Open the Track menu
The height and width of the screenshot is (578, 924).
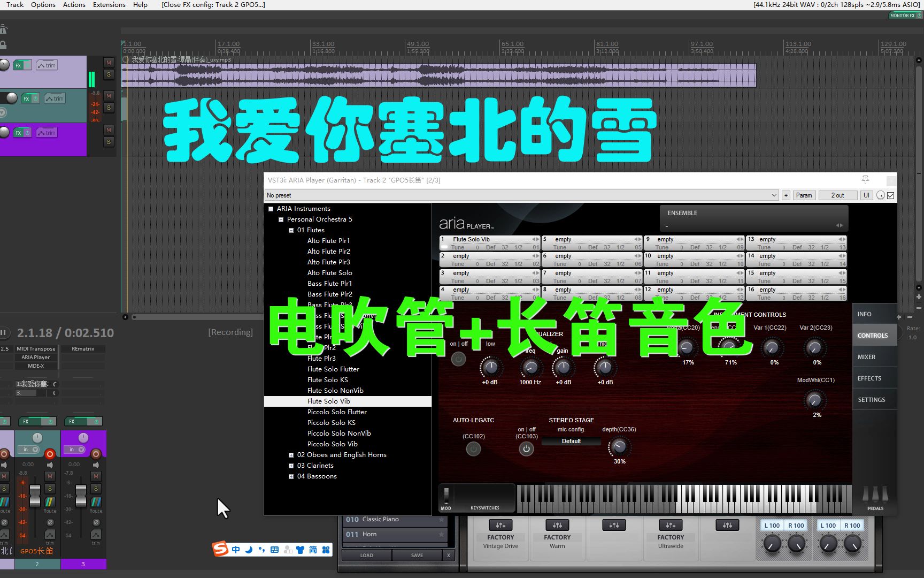click(15, 4)
